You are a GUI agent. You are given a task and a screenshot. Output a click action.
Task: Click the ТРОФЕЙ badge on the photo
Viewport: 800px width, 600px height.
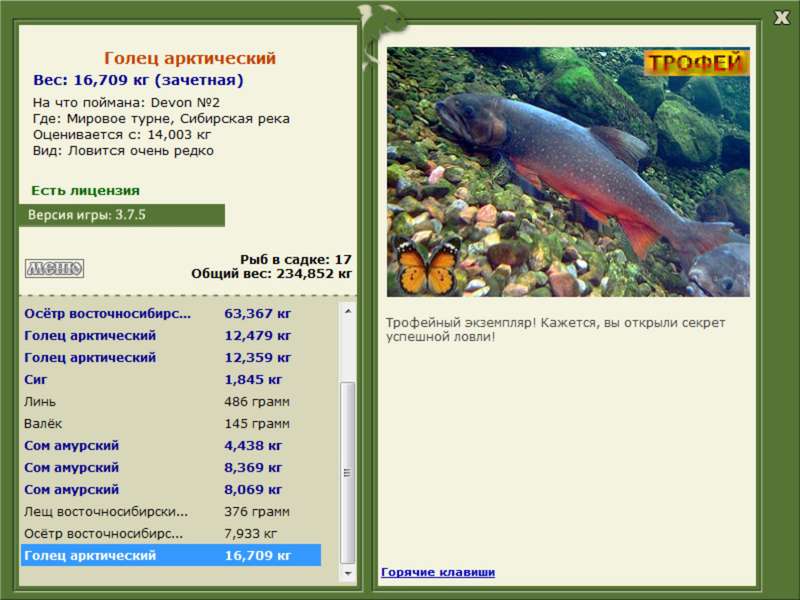(x=696, y=63)
